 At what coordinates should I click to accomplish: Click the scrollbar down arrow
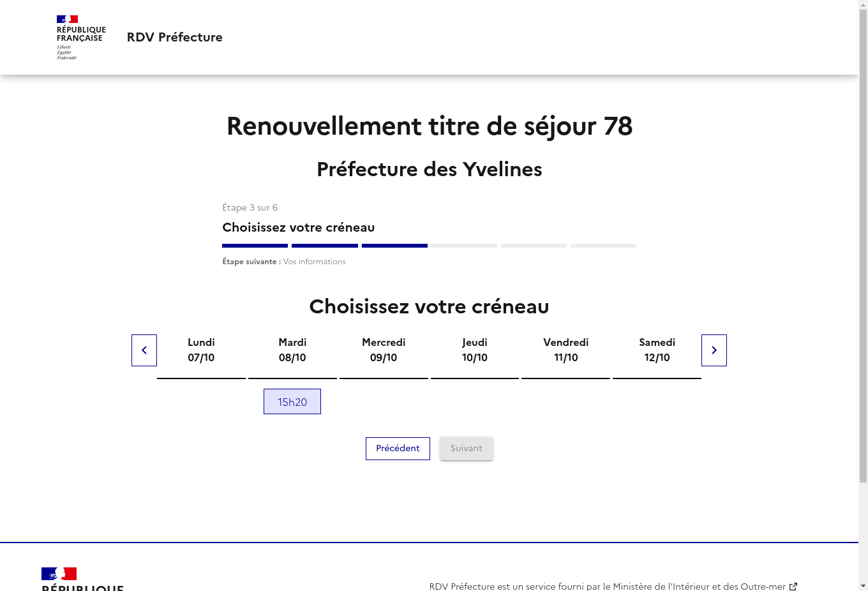pyautogui.click(x=863, y=586)
